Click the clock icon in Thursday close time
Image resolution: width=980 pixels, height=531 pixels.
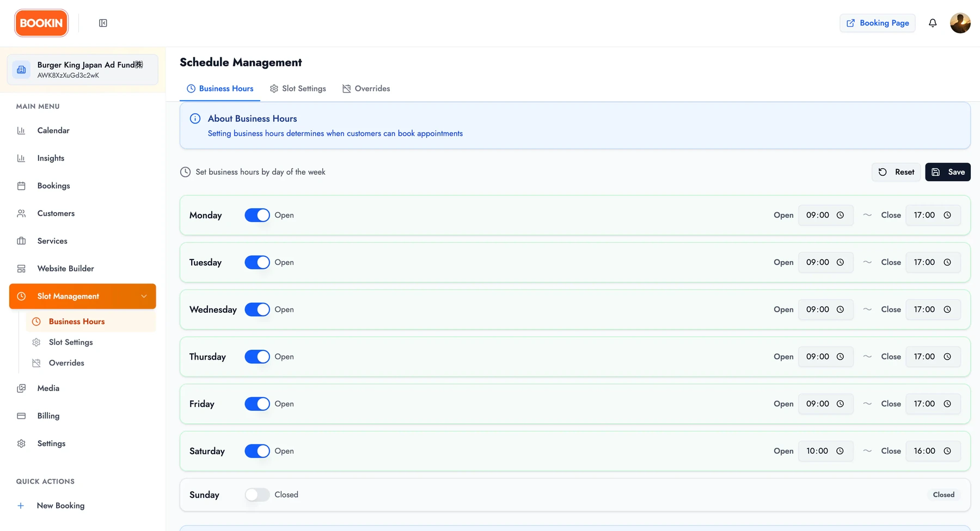pos(947,356)
